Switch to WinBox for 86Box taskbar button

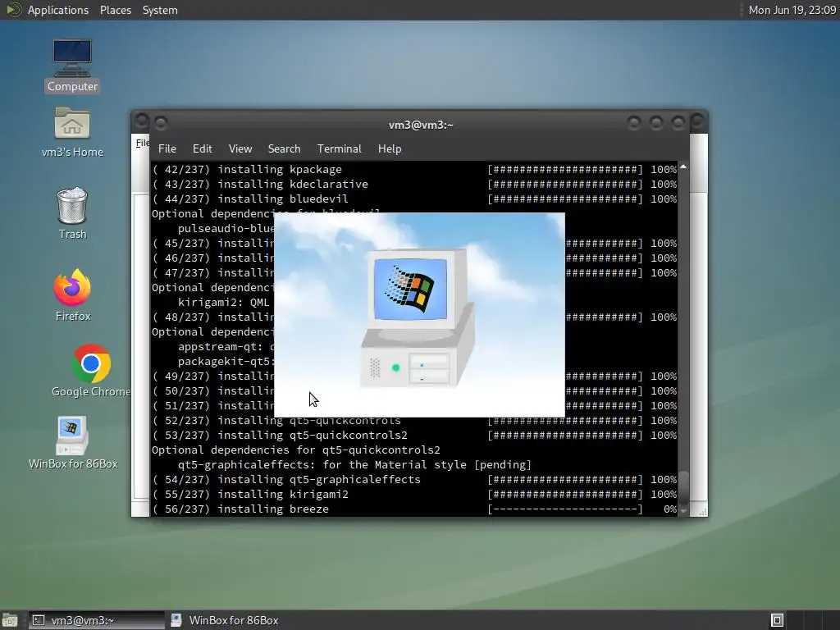225,620
